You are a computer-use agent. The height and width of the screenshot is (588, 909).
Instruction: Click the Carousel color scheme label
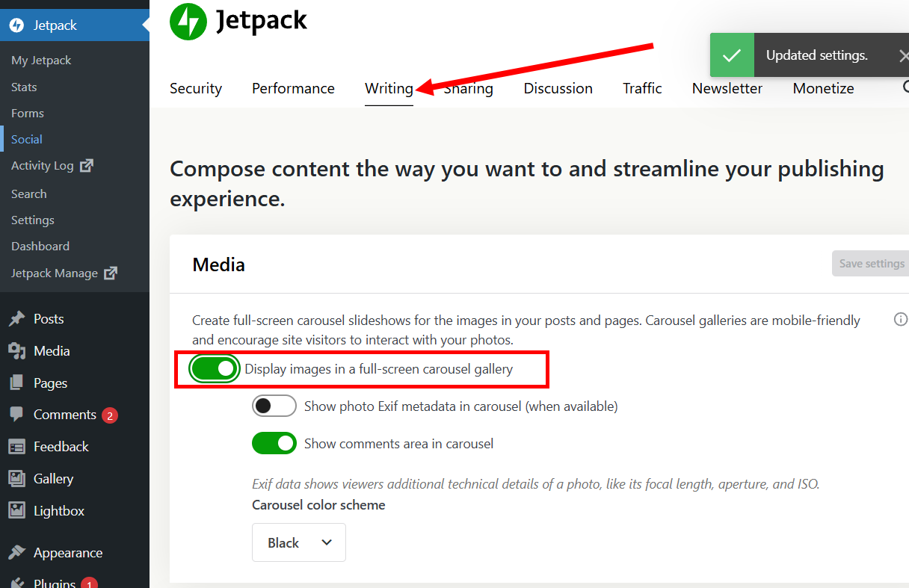tap(318, 505)
